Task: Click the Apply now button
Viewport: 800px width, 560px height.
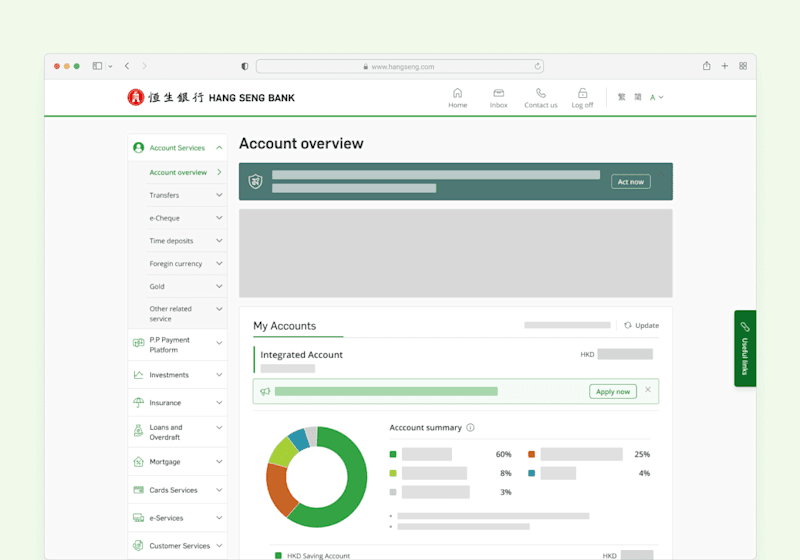Action: (x=613, y=391)
